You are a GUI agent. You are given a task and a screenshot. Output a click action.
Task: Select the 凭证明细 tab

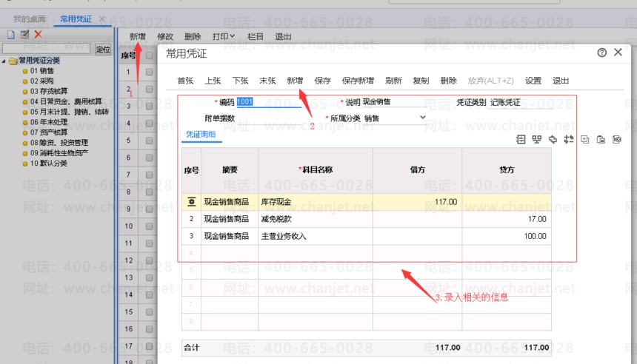pyautogui.click(x=198, y=134)
